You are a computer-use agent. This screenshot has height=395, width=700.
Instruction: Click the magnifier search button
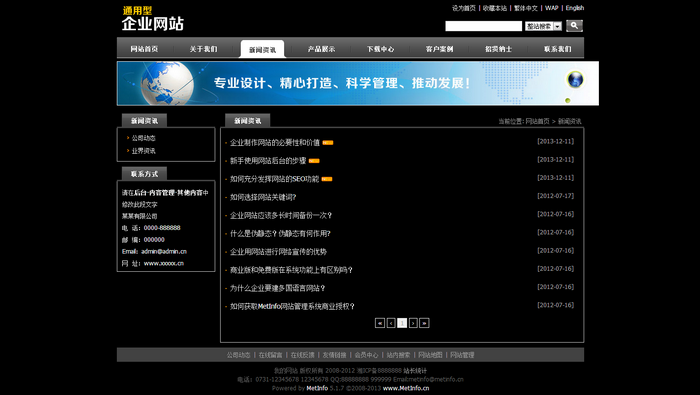pos(574,26)
